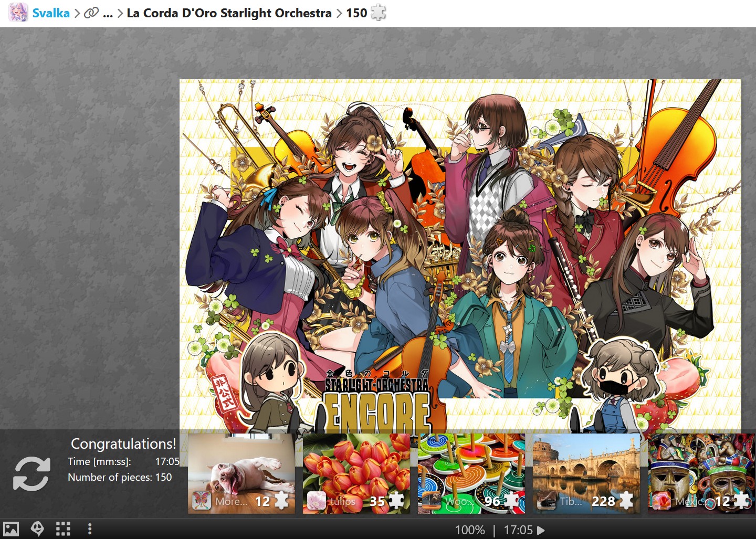The image size is (756, 539).
Task: Click the replay puzzle refresh icon
Action: [x=31, y=473]
